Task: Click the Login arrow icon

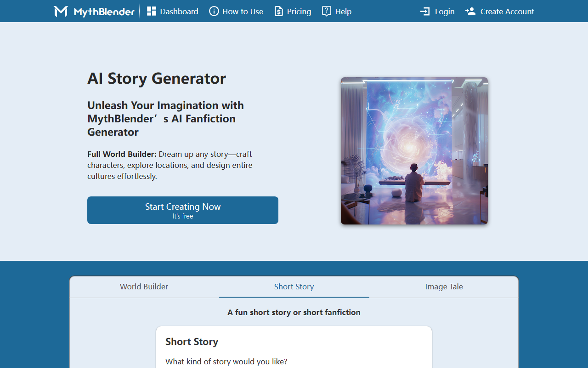Action: [425, 11]
